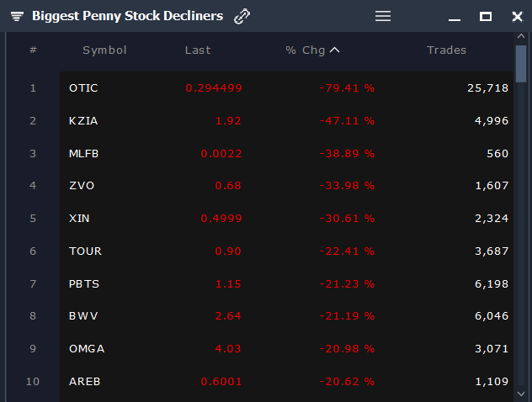This screenshot has height=402, width=532.
Task: Click the chain link icon in the title bar
Action: click(x=242, y=16)
